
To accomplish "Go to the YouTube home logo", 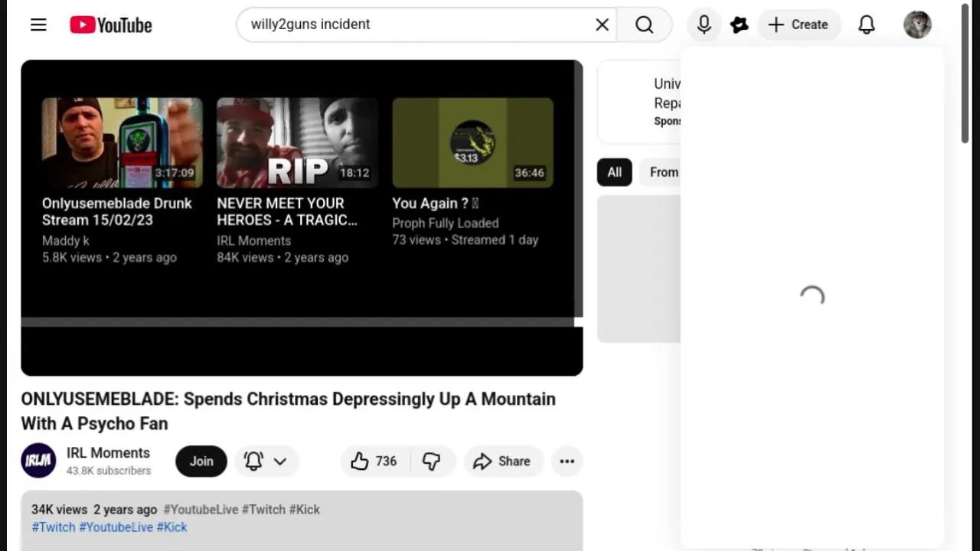I will click(111, 24).
